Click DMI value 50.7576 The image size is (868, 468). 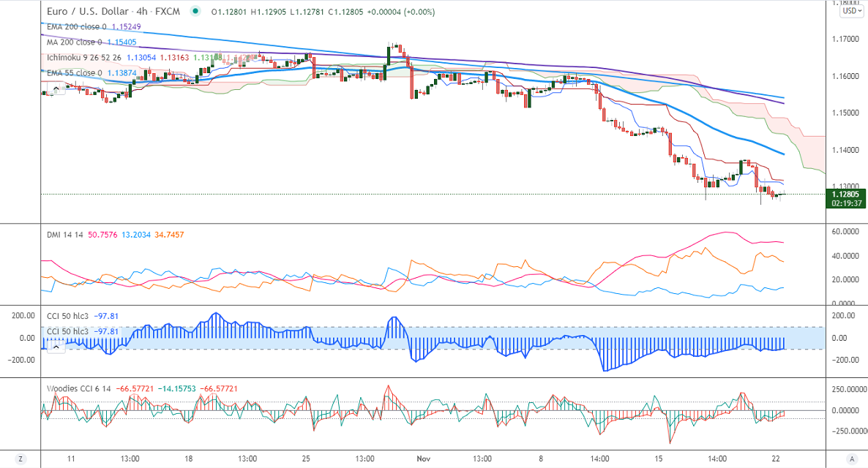pos(103,235)
